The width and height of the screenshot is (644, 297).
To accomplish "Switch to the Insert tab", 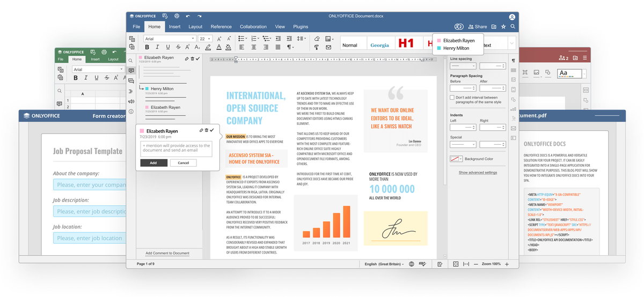I will pyautogui.click(x=174, y=27).
